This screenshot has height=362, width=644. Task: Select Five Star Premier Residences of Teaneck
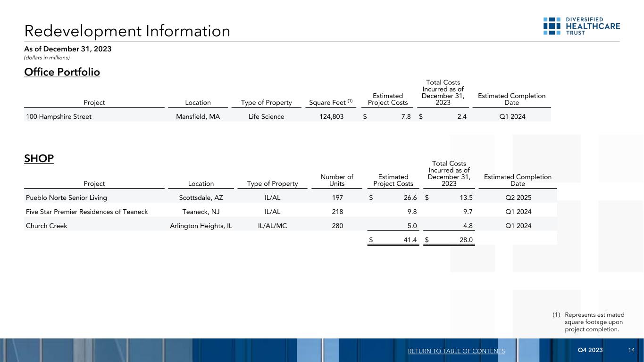pyautogui.click(x=87, y=212)
